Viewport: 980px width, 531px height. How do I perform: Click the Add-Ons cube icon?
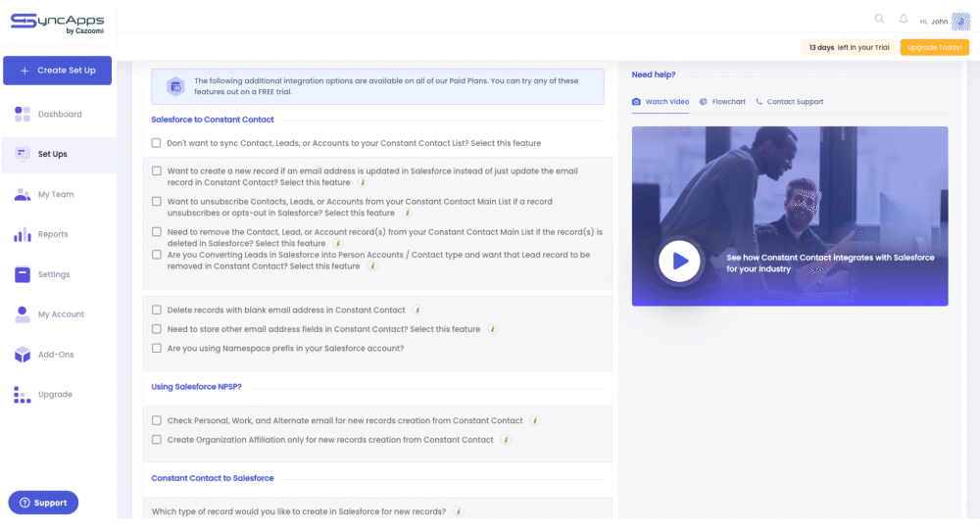coord(23,355)
